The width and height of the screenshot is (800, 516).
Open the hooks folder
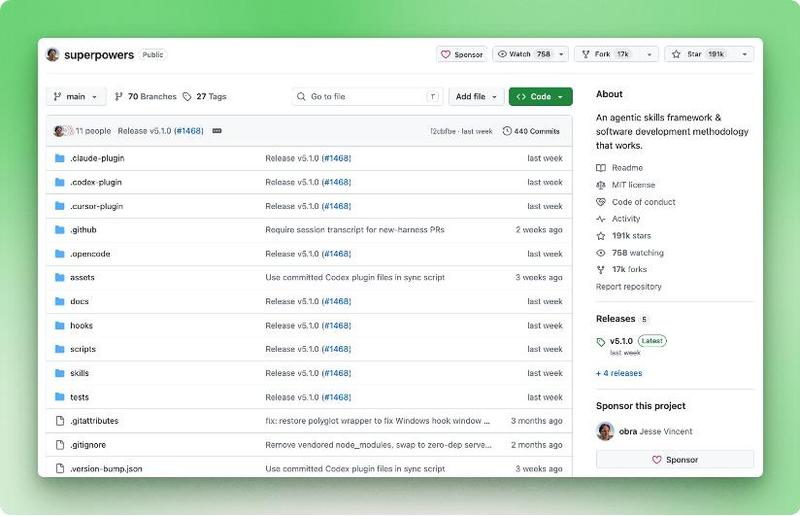point(82,325)
